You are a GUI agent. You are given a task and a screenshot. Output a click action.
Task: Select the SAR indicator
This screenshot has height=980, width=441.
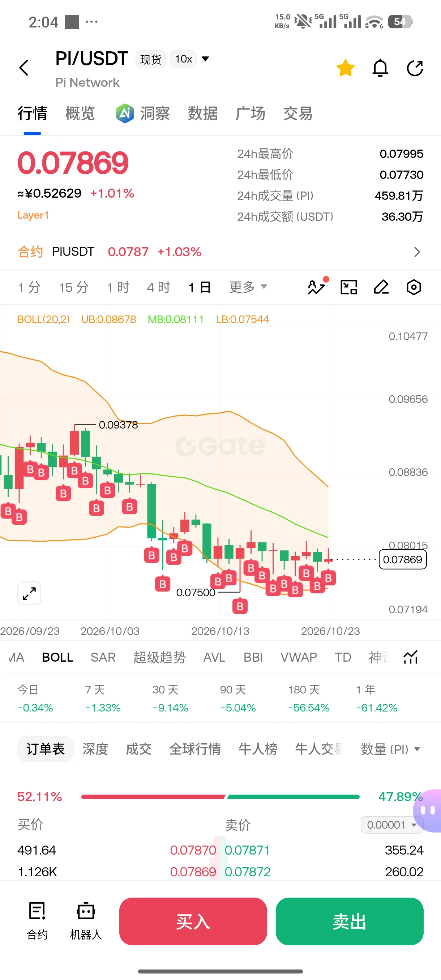(x=103, y=657)
